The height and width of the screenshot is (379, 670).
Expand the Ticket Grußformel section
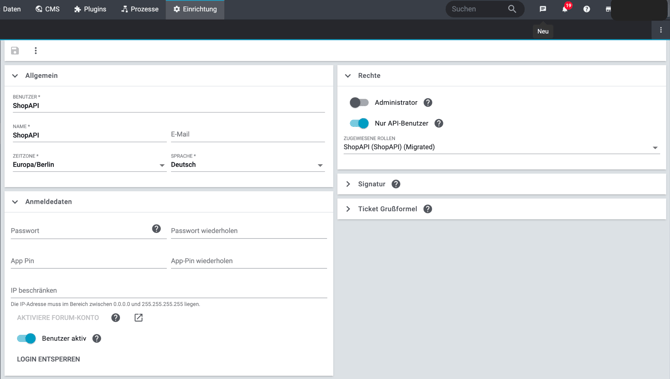[x=348, y=209]
